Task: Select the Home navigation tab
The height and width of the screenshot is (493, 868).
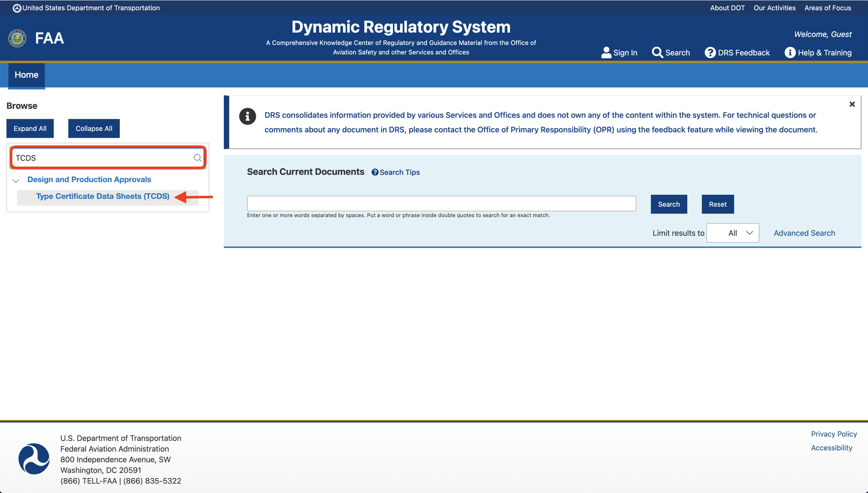Action: pyautogui.click(x=26, y=74)
